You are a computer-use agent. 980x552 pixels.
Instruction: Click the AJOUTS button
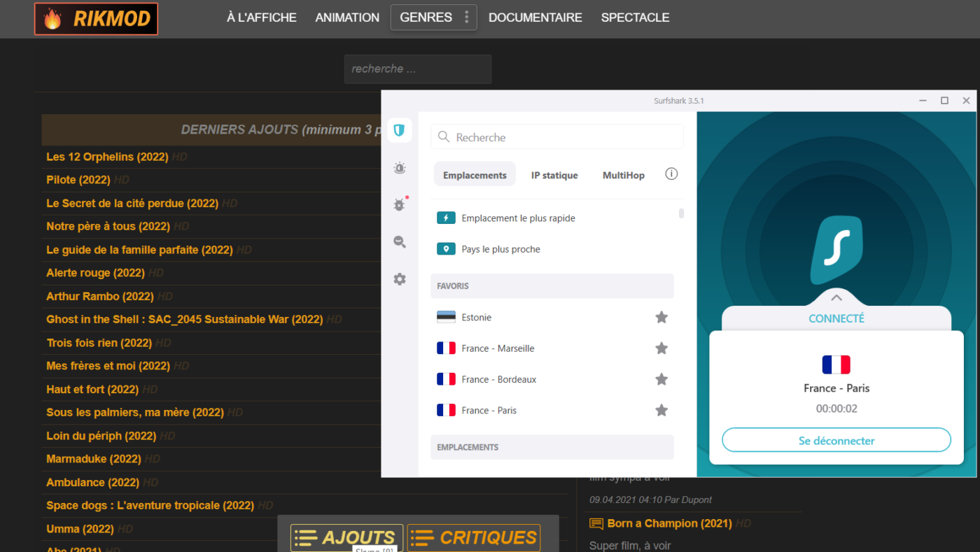pyautogui.click(x=347, y=538)
